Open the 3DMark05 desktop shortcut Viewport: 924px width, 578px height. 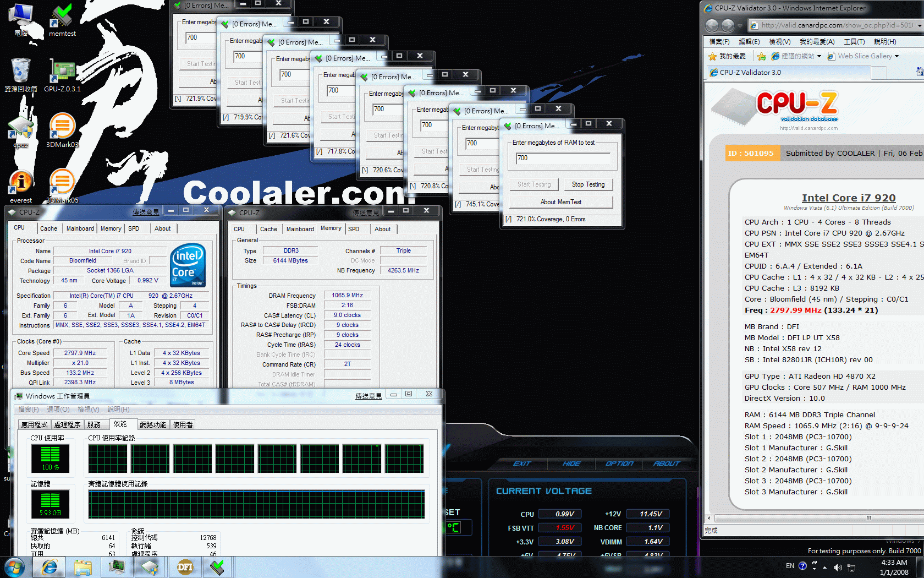[62, 186]
